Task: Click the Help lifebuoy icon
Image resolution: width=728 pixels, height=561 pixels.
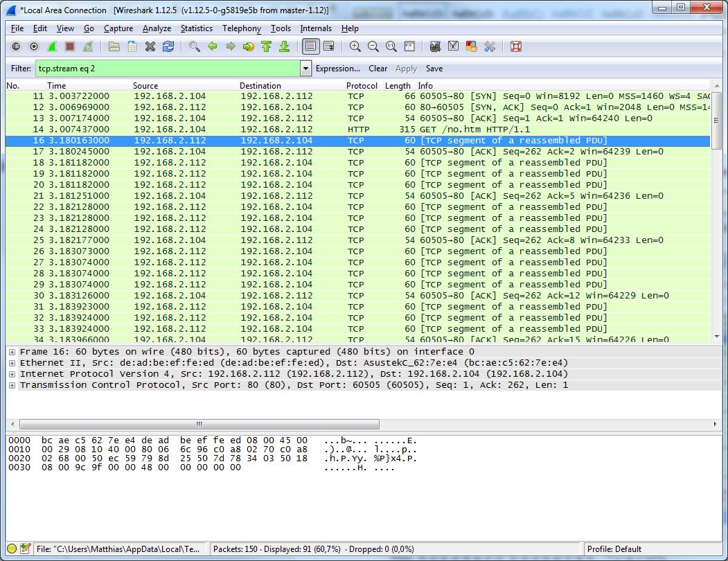Action: pyautogui.click(x=515, y=46)
